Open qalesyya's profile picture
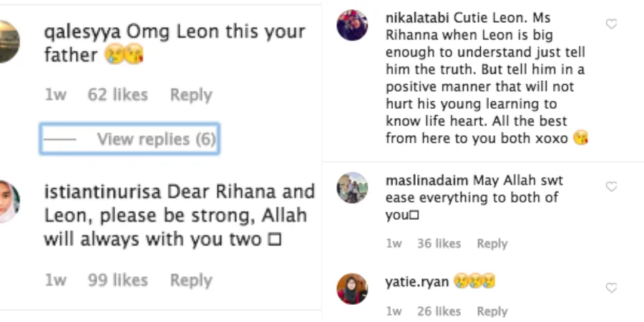 coord(7,42)
